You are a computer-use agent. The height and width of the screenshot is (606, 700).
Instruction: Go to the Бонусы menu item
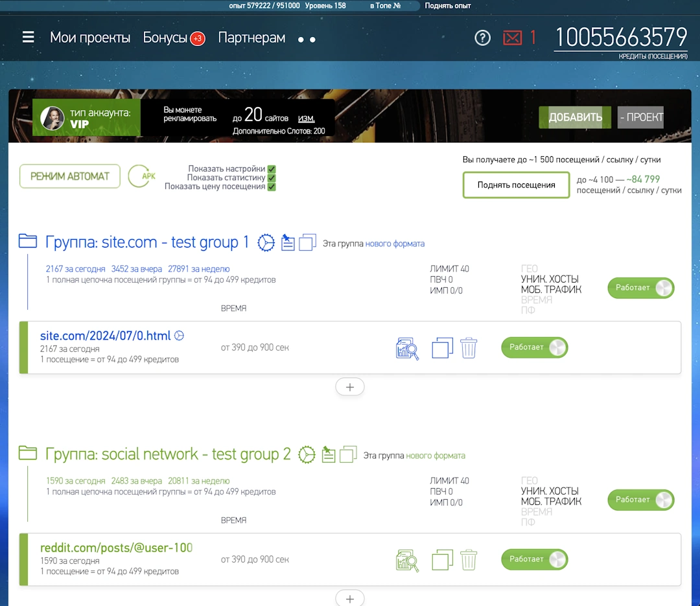tap(165, 38)
